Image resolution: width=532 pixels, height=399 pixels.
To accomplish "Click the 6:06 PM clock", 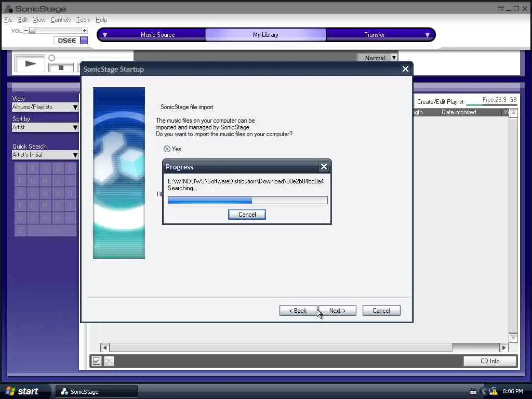I will pos(513,391).
